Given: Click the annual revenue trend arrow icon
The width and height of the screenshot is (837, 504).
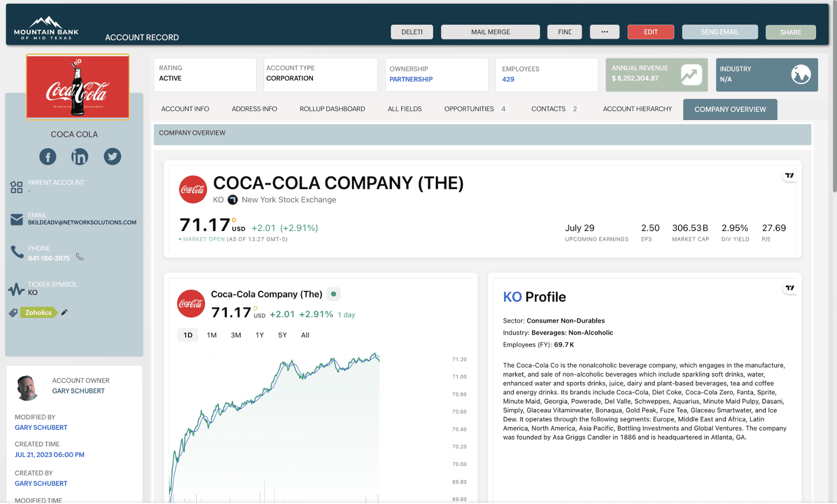Looking at the screenshot, I should point(691,75).
